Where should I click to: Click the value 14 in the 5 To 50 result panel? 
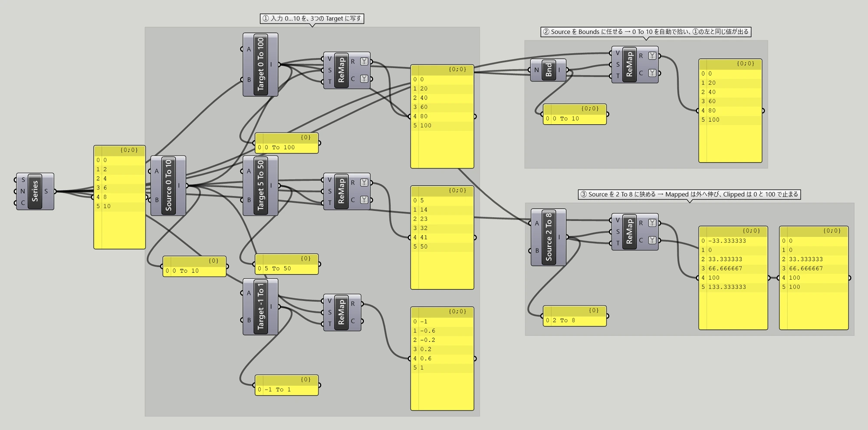424,210
